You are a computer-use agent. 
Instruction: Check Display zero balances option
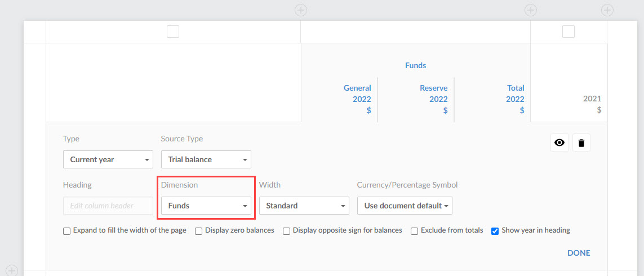[199, 231]
